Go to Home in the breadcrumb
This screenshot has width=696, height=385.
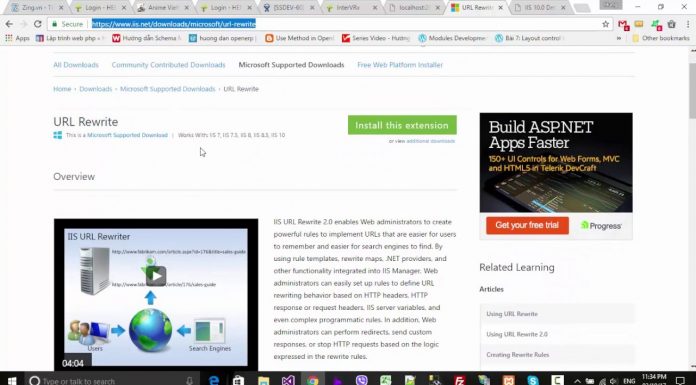pos(62,89)
